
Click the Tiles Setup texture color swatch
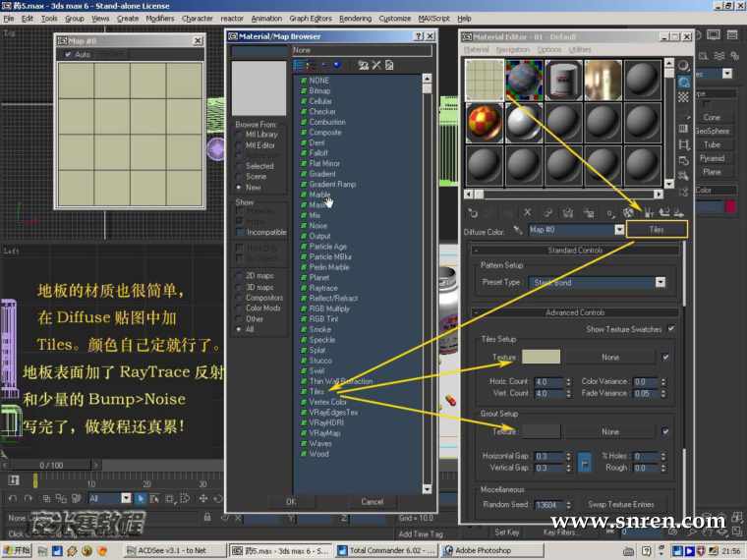click(x=542, y=358)
